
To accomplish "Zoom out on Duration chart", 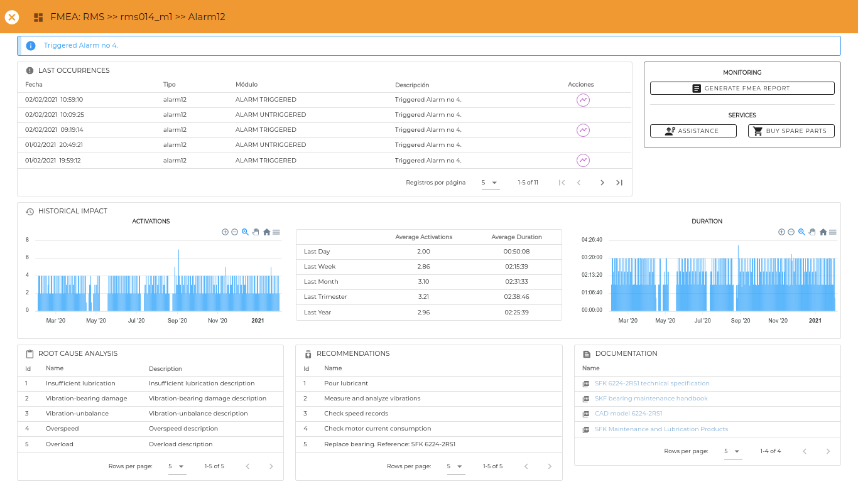I will coord(791,232).
